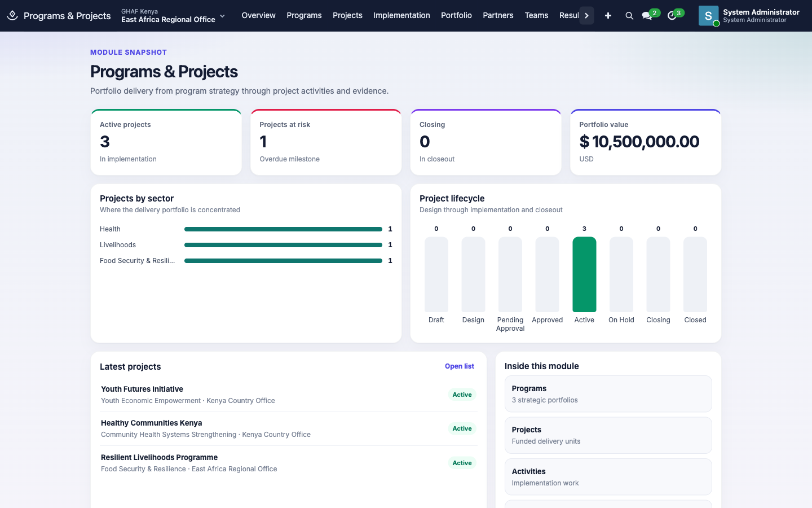Click the Portfolio value card

tap(646, 142)
